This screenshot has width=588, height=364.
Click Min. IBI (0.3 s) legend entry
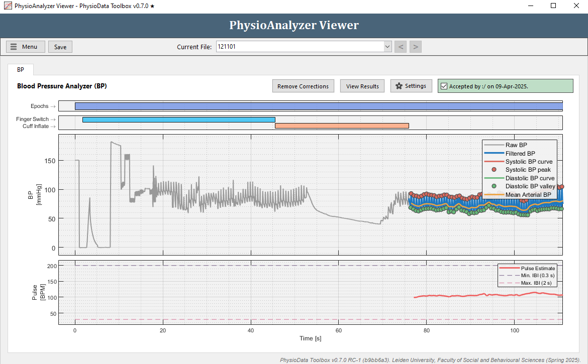click(x=538, y=276)
